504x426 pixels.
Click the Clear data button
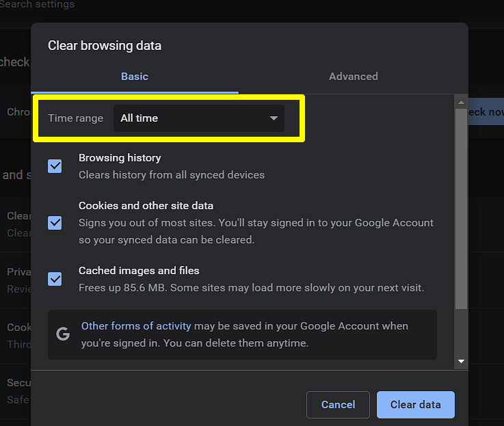click(415, 405)
